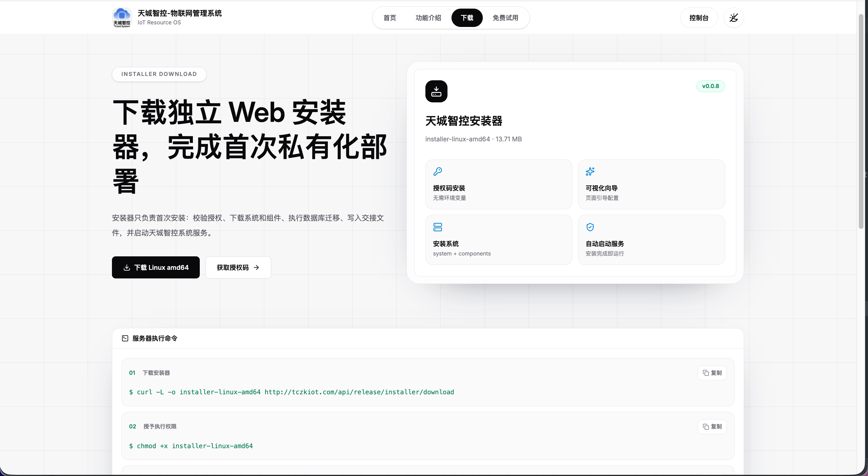The image size is (868, 476).
Task: Open the 控制台 button
Action: pos(699,17)
